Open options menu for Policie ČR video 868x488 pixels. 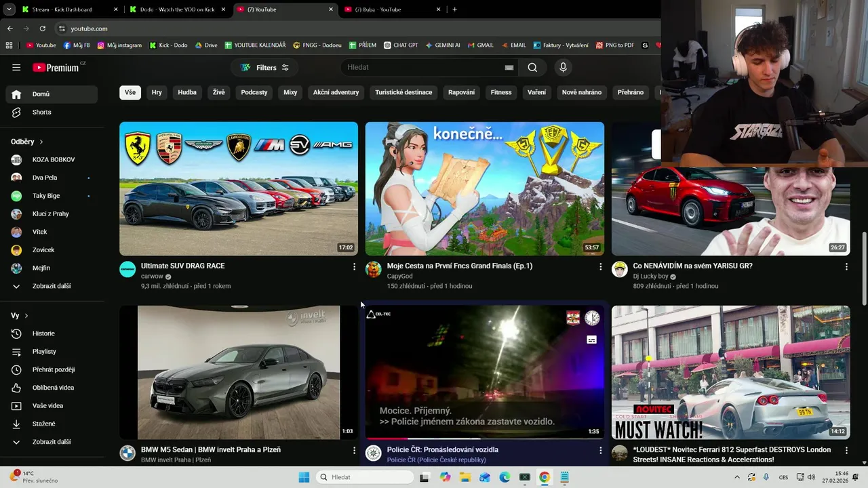600,450
